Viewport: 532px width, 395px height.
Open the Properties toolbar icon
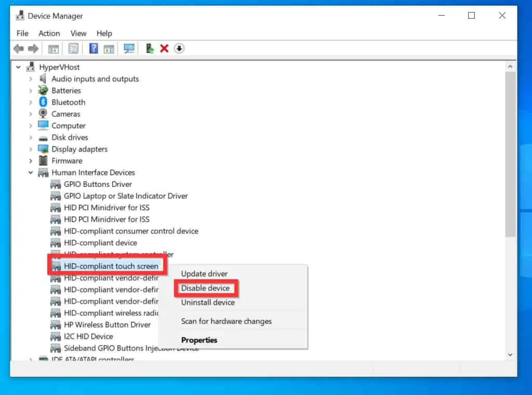coord(73,48)
